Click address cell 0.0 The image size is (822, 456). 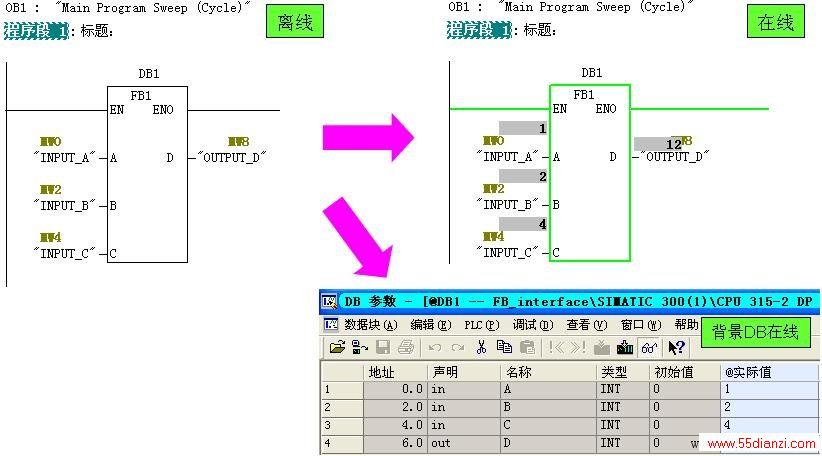tap(395, 389)
